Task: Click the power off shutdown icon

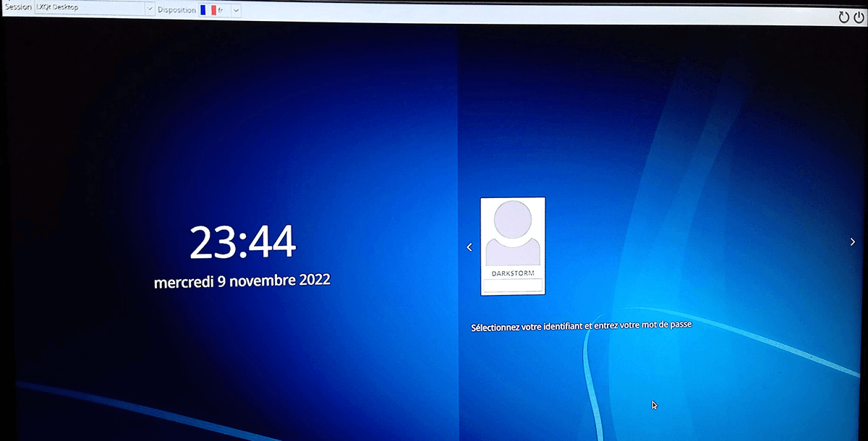Action: 859,17
